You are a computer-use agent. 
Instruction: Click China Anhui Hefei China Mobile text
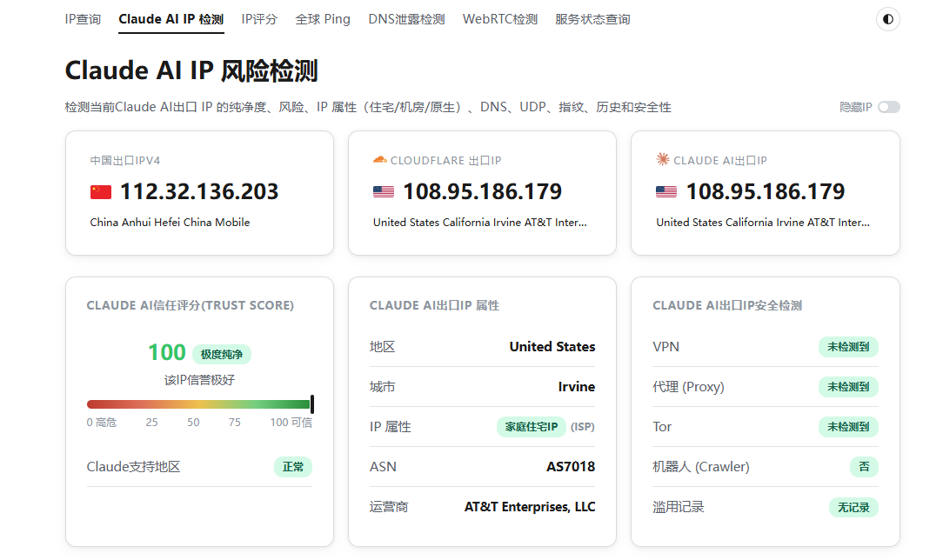pos(170,223)
